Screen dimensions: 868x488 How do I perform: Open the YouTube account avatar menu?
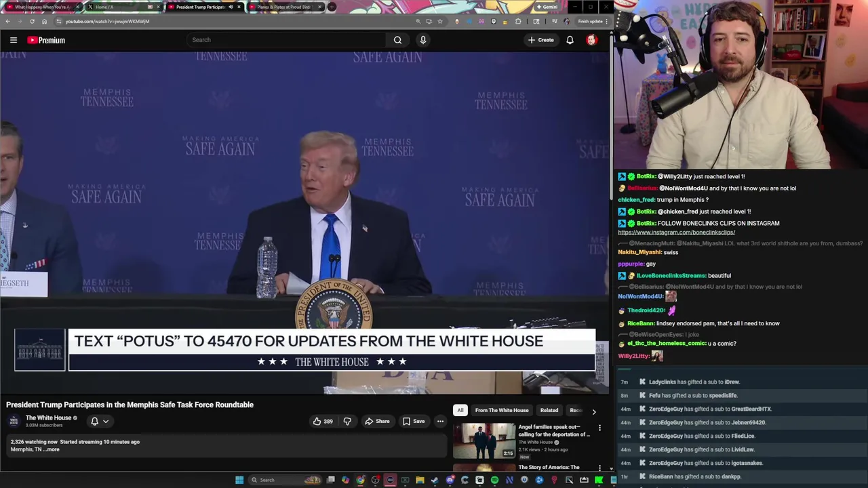(591, 40)
